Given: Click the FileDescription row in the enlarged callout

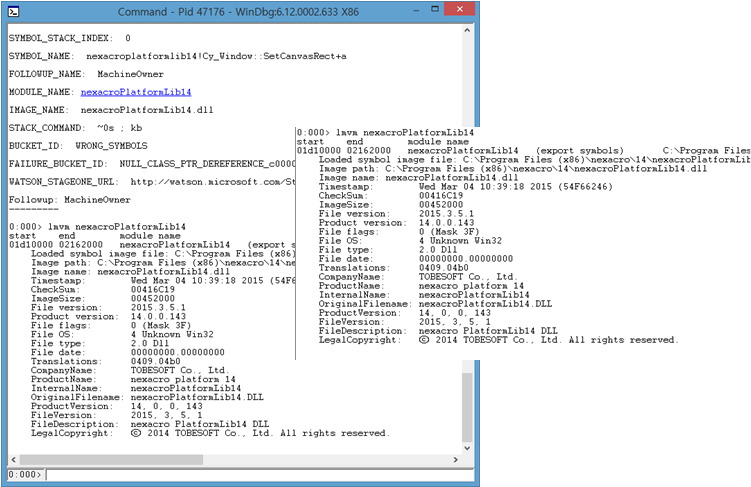Looking at the screenshot, I should point(438,331).
